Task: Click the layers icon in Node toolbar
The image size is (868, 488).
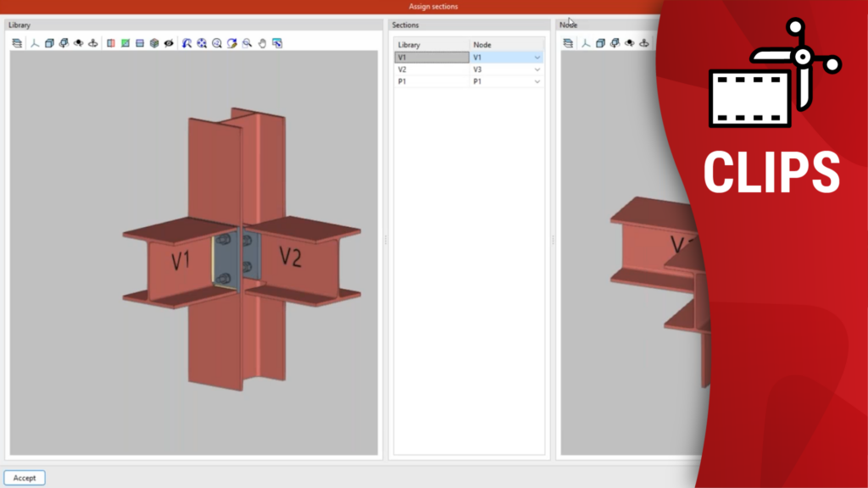Action: tap(568, 43)
